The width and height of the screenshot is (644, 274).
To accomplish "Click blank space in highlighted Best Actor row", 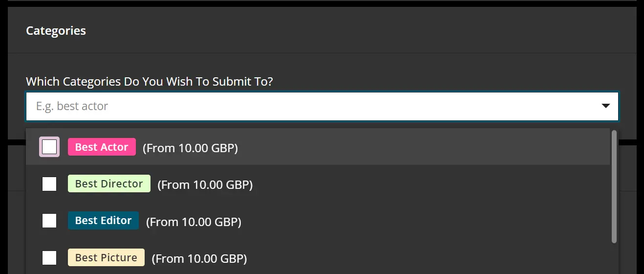I will pos(415,147).
